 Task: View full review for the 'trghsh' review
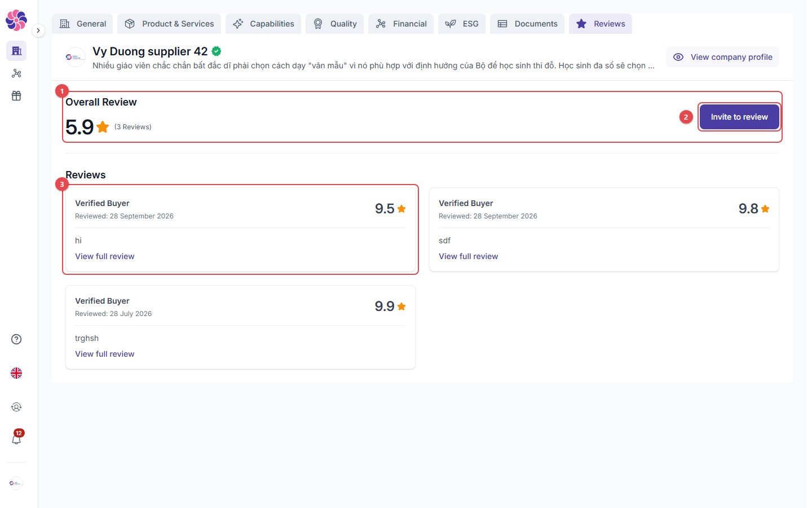point(105,354)
